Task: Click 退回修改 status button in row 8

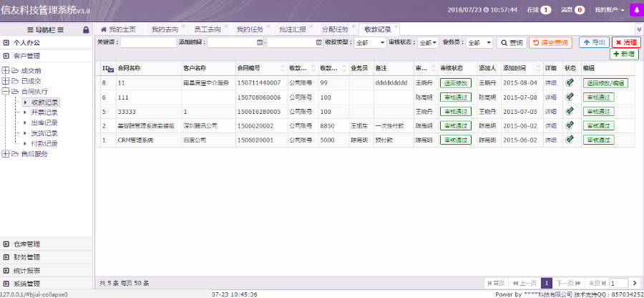Action: pyautogui.click(x=456, y=82)
